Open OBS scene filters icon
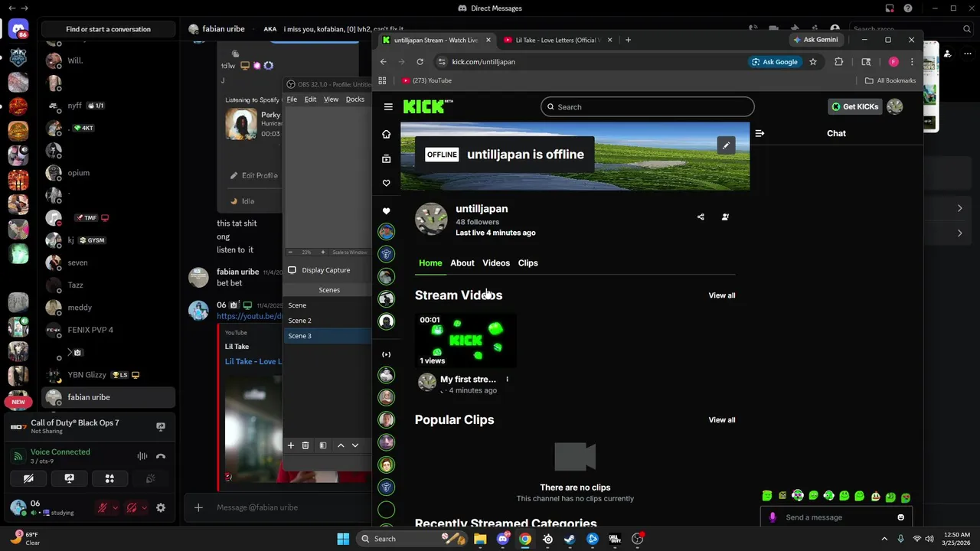 click(323, 445)
